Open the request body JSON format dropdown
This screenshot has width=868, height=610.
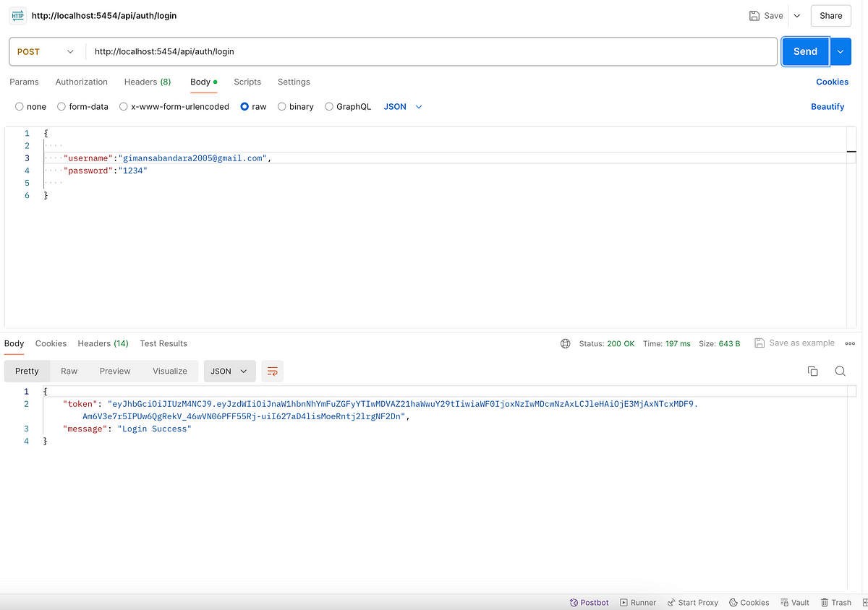pyautogui.click(x=403, y=106)
